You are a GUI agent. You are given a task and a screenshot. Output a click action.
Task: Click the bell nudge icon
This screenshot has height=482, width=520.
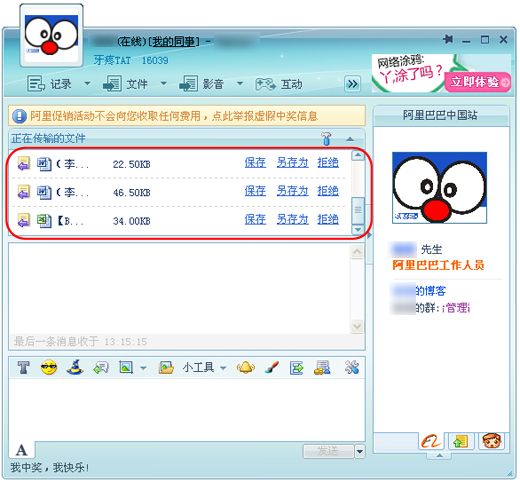[x=246, y=368]
